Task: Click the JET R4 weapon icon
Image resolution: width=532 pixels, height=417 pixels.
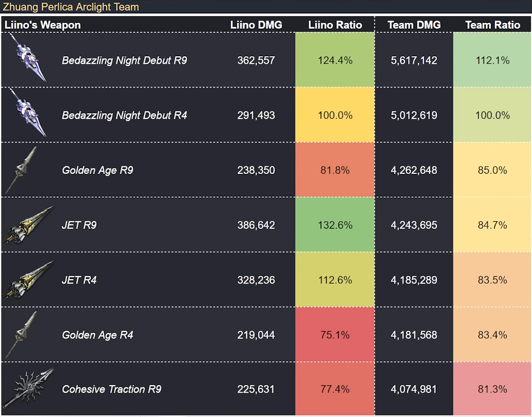Action: pyautogui.click(x=28, y=280)
